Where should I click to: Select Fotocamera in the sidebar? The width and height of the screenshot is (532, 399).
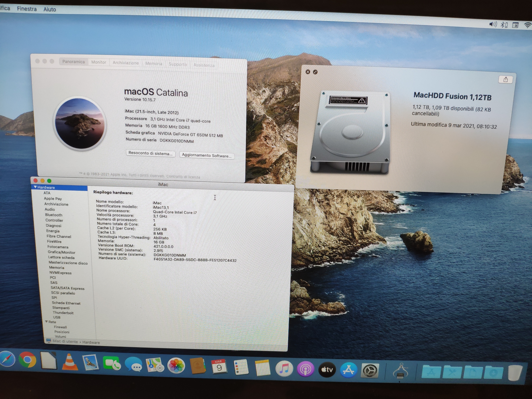(58, 247)
